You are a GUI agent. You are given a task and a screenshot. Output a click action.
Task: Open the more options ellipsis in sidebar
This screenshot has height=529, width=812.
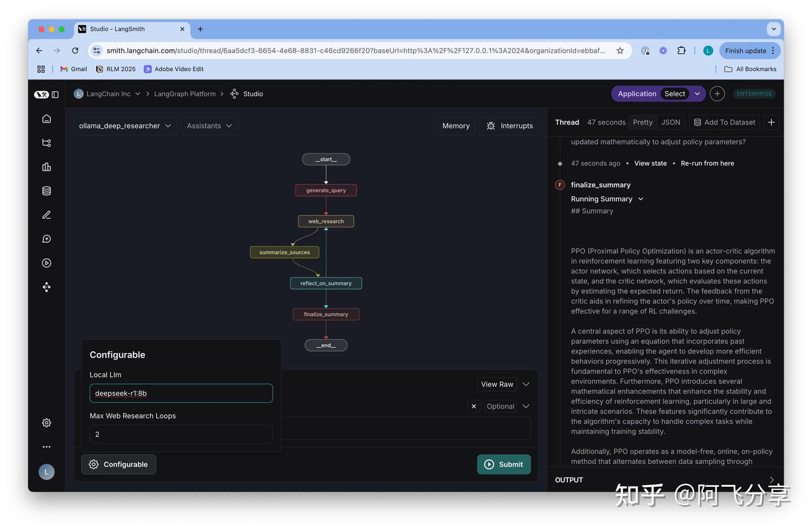[47, 447]
